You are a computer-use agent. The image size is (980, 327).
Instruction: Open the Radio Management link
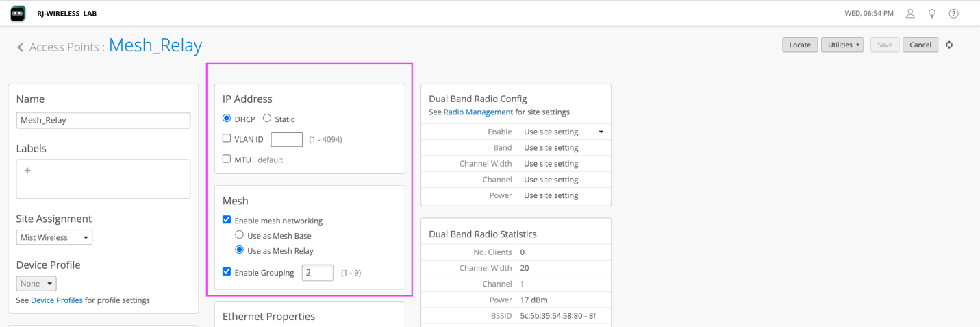pos(478,112)
